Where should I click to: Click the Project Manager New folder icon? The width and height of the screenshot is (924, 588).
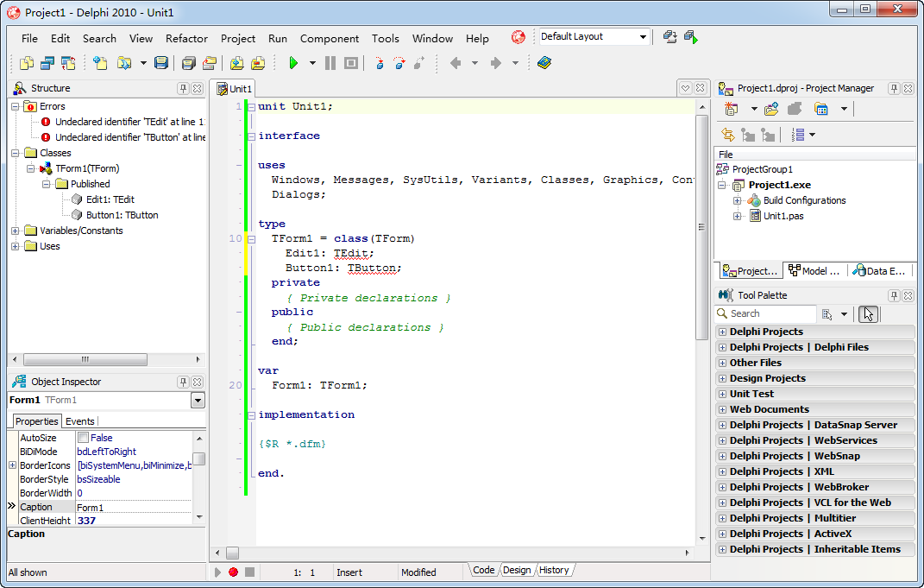(771, 109)
